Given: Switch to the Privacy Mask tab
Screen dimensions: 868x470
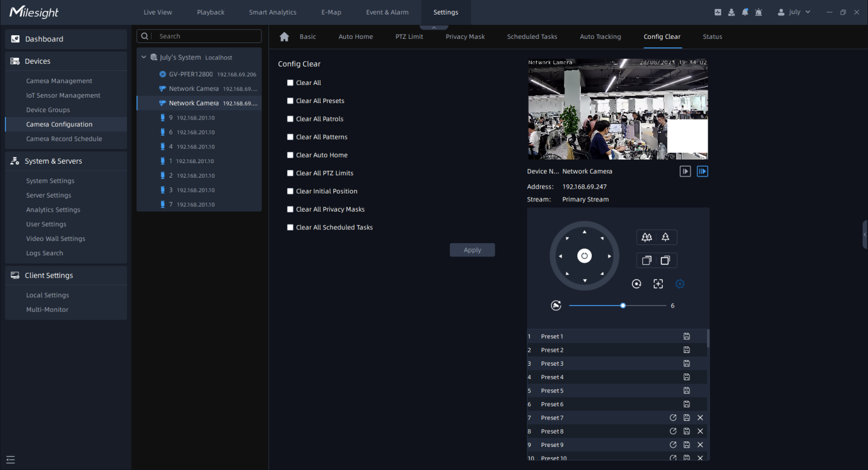Looking at the screenshot, I should (x=465, y=37).
